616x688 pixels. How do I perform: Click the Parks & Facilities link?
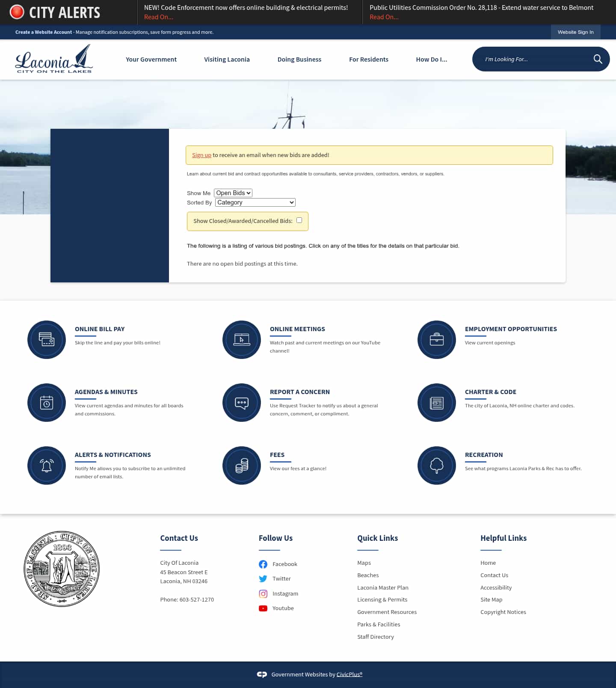[x=379, y=625]
